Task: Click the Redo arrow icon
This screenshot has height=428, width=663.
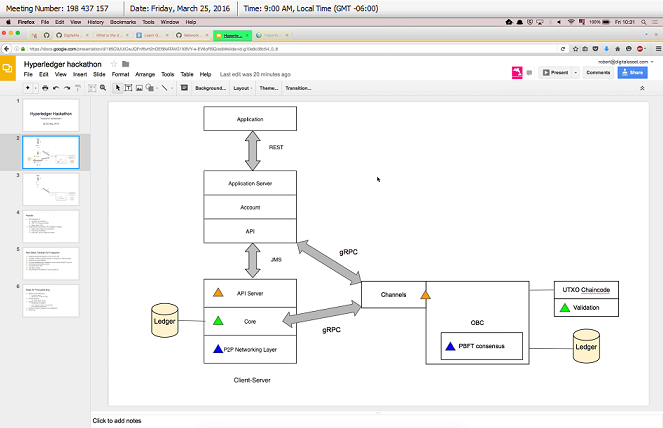Action: click(x=67, y=88)
